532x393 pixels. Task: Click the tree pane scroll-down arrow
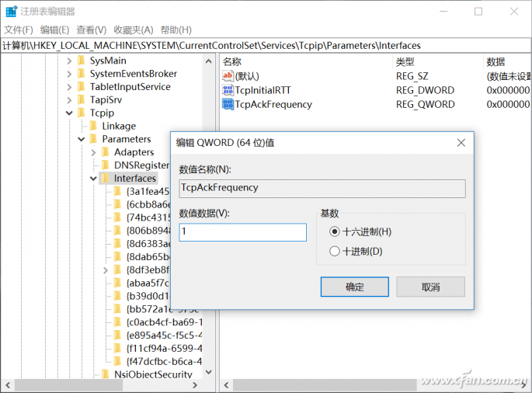point(209,372)
